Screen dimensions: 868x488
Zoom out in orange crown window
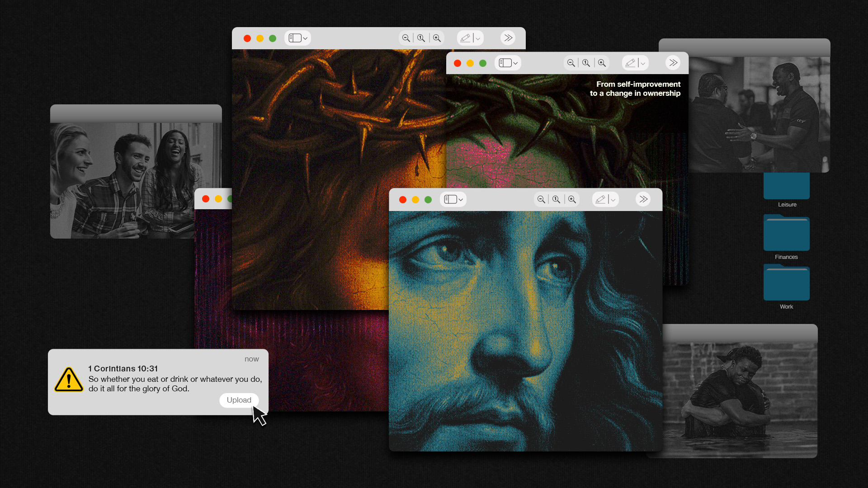coord(406,38)
